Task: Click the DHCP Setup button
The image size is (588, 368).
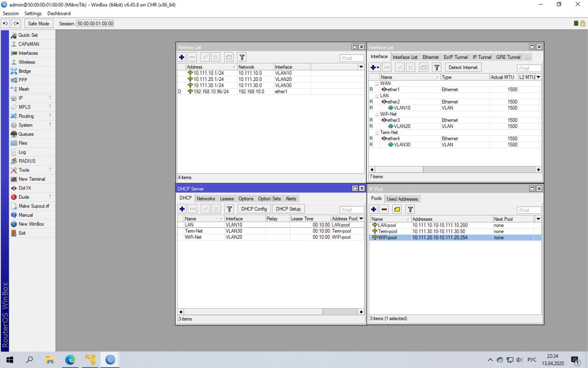Action: (288, 209)
